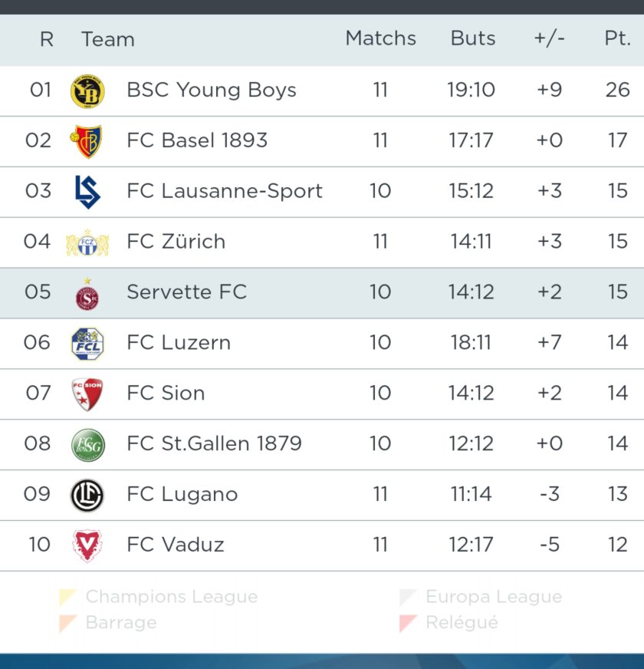Click the FC Zürich crest icon

(x=87, y=242)
